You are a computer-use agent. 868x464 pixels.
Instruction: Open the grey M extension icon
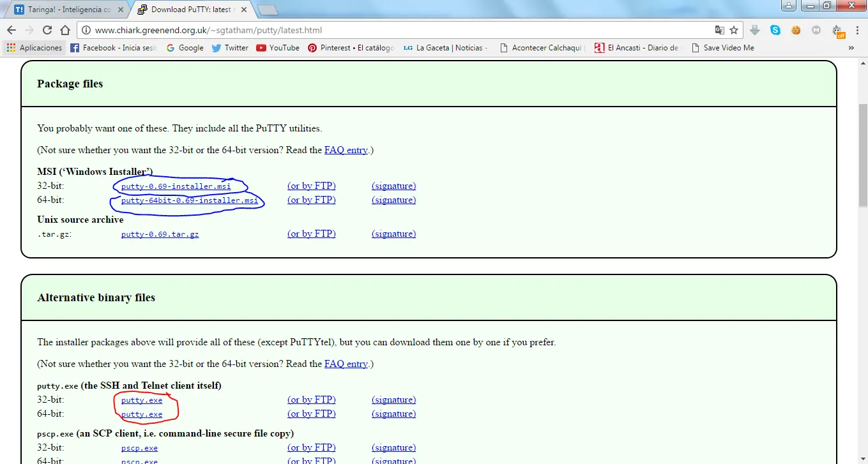tap(816, 30)
